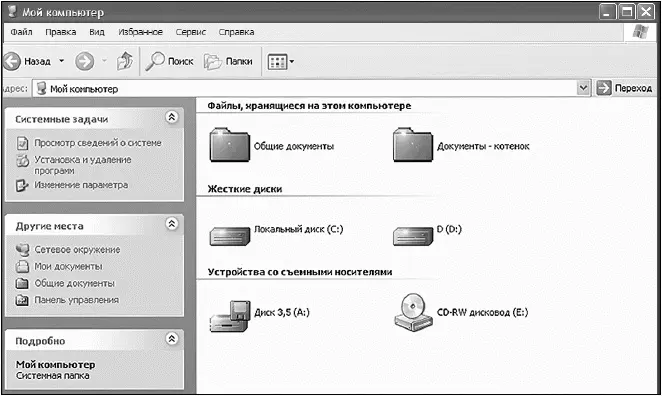Viewport: 662px width, 396px height.
Task: Click the Control Panel sidebar icon
Action: coord(22,300)
